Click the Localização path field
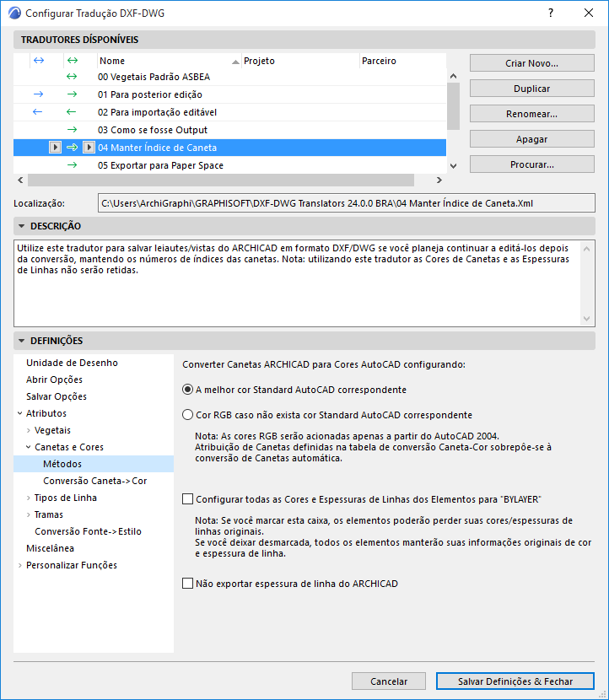The height and width of the screenshot is (700, 609). click(347, 203)
